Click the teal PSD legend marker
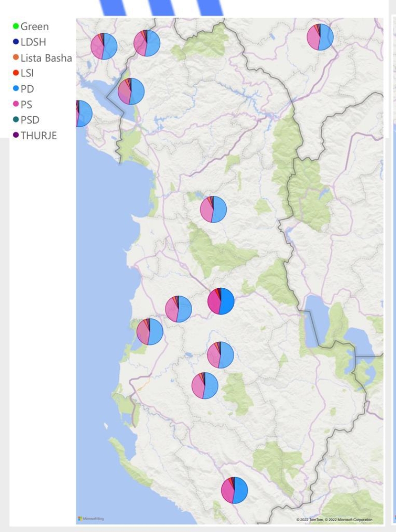The height and width of the screenshot is (532, 396). pyautogui.click(x=16, y=120)
